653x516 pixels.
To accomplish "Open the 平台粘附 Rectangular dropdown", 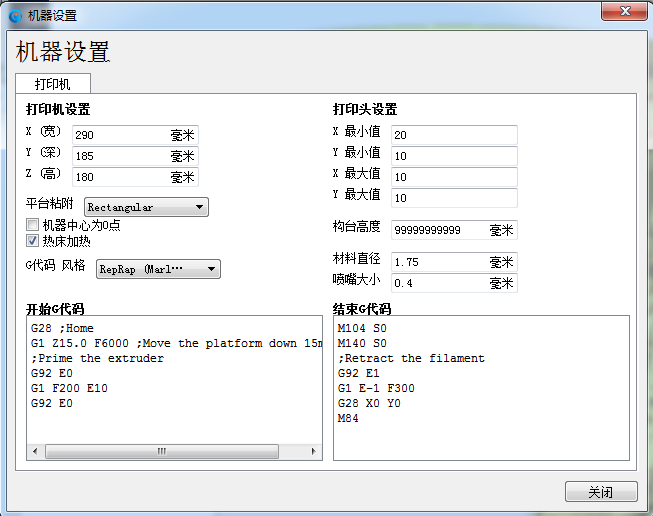I will point(146,207).
